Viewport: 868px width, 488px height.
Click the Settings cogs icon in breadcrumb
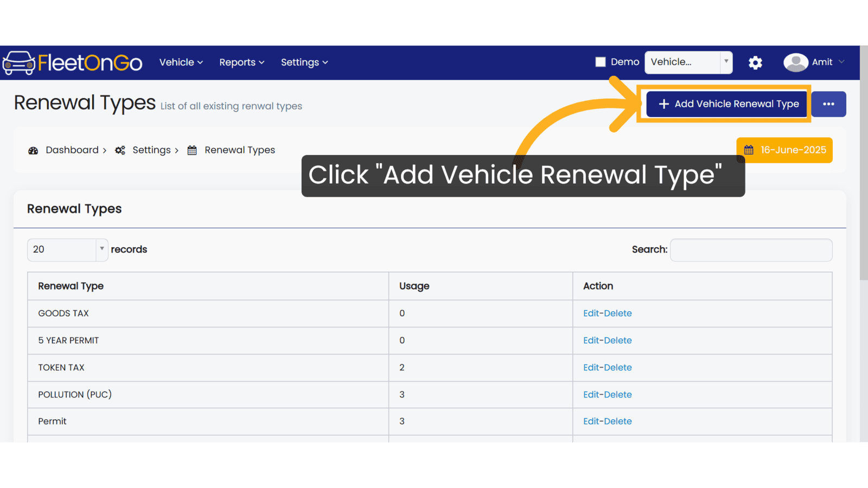click(x=120, y=150)
